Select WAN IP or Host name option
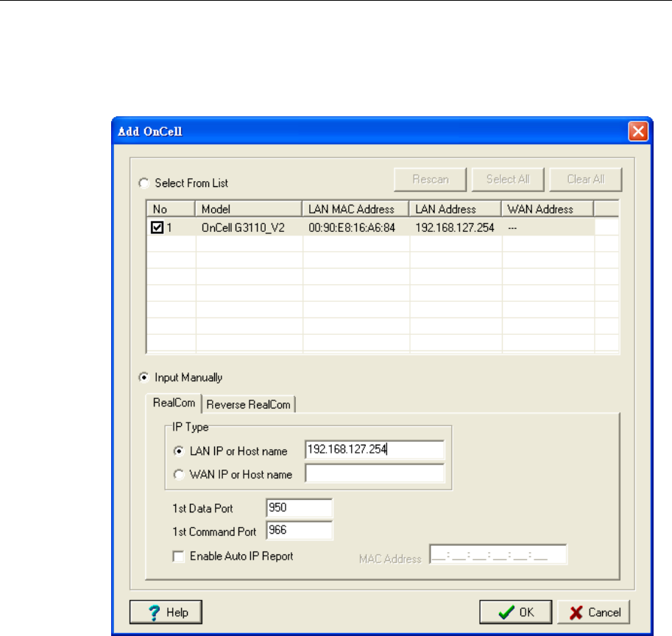This screenshot has height=636, width=672. pyautogui.click(x=179, y=475)
